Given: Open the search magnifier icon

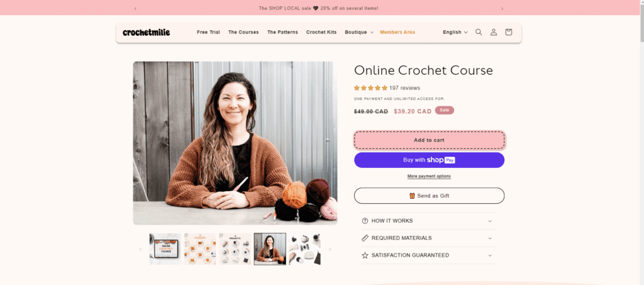Looking at the screenshot, I should coord(479,32).
